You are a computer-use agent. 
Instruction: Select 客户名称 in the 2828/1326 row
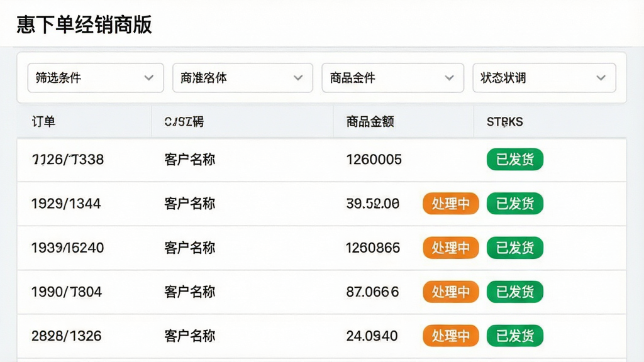coord(190,336)
